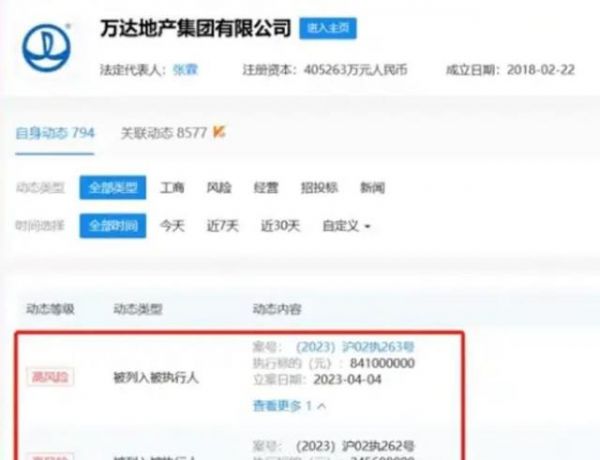Click the filing date 2023-04-04
600x460 pixels.
pyautogui.click(x=347, y=379)
